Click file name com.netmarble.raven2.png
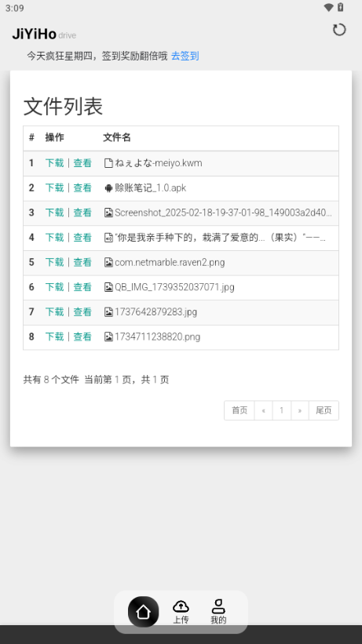 [170, 262]
